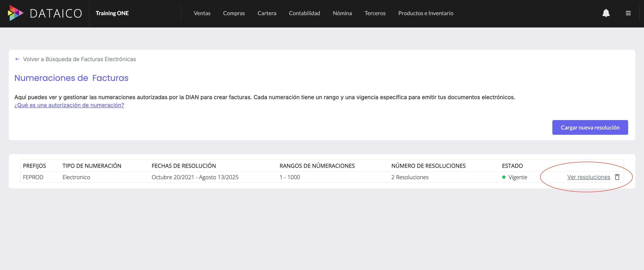This screenshot has width=644, height=270.
Task: Click the Octubre 20/2021 - Agosto 13/2025 dates
Action: tap(195, 177)
